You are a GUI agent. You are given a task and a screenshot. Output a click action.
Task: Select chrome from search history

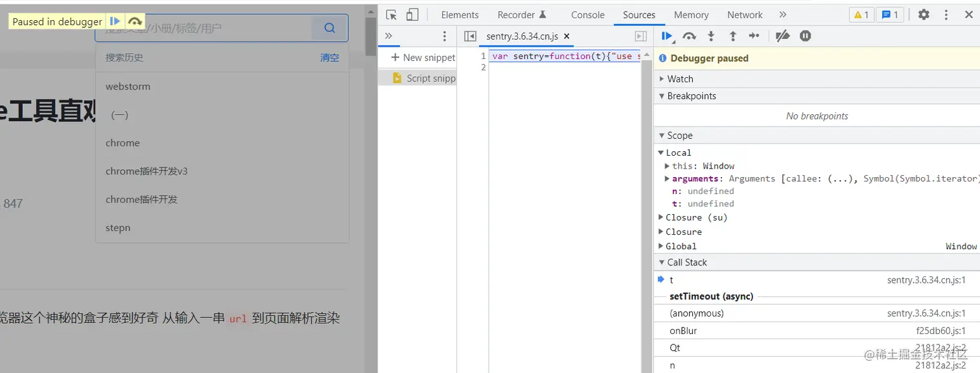[222, 143]
